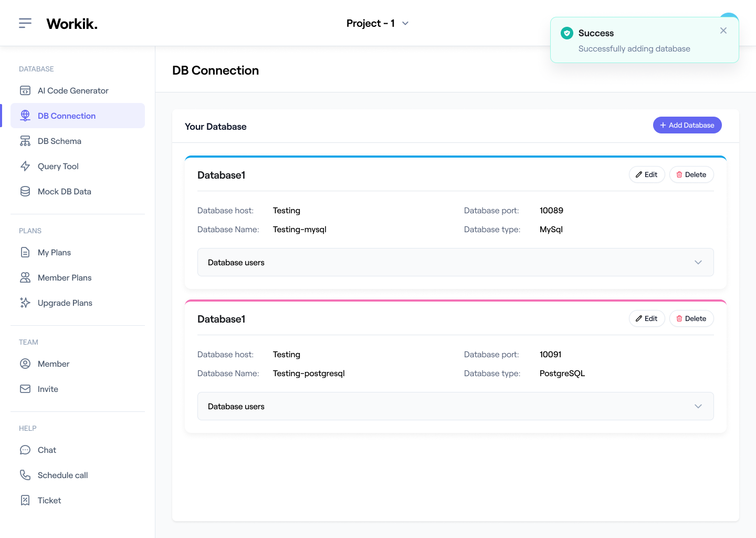Click the hamburger menu icon
Viewport: 756px width, 538px height.
coord(25,23)
